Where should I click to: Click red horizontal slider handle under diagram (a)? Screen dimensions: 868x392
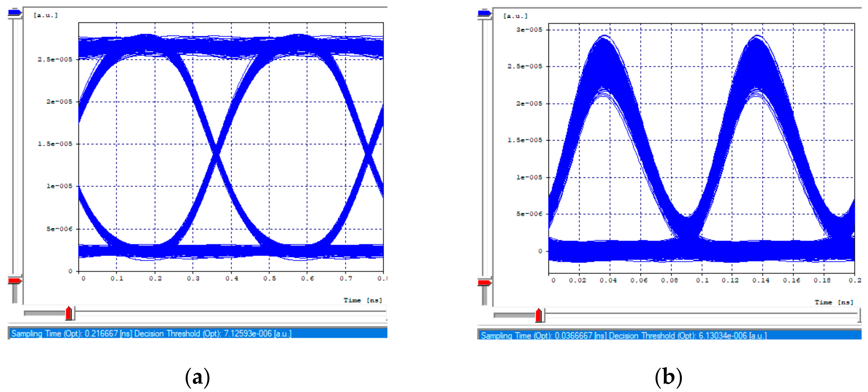pyautogui.click(x=69, y=313)
